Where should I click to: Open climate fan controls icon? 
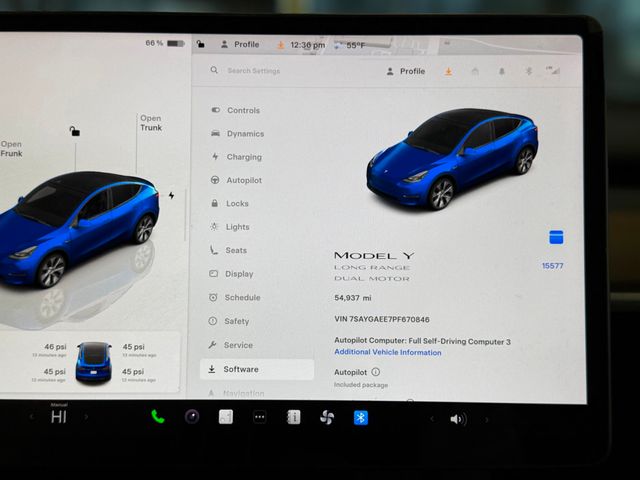point(327,418)
